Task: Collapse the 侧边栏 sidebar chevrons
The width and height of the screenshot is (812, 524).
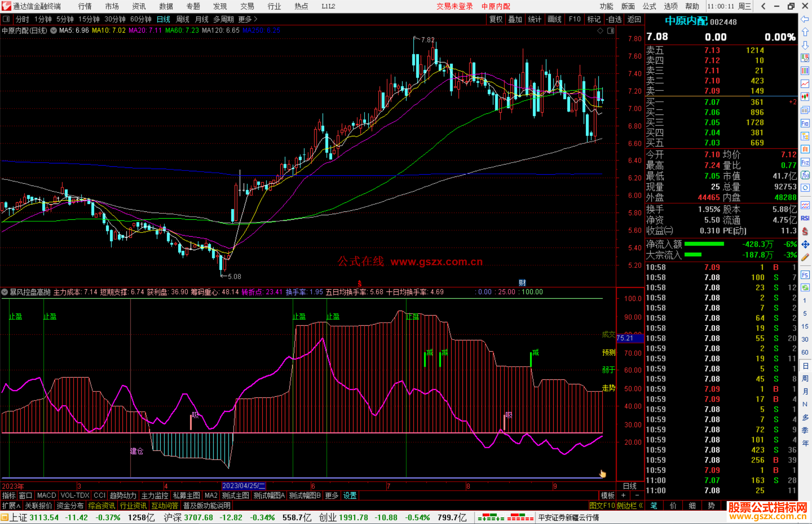Action: pyautogui.click(x=641, y=506)
